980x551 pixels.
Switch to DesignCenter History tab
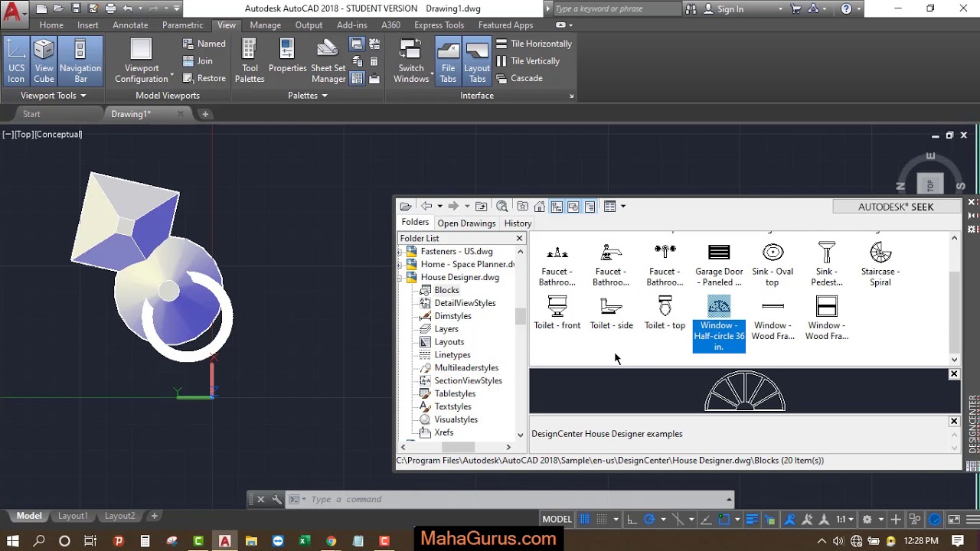(518, 223)
